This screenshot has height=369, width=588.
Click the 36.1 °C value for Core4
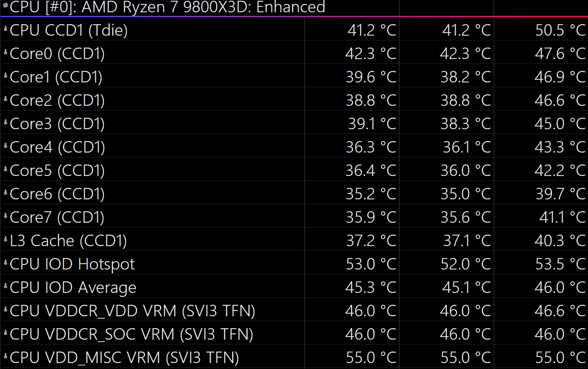(467, 147)
